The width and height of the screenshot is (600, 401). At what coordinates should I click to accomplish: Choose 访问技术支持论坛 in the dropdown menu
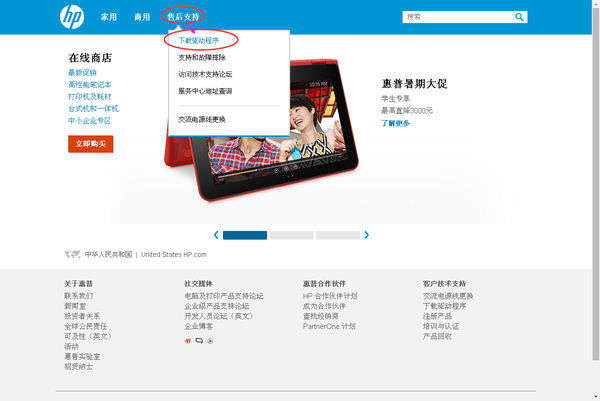point(205,74)
